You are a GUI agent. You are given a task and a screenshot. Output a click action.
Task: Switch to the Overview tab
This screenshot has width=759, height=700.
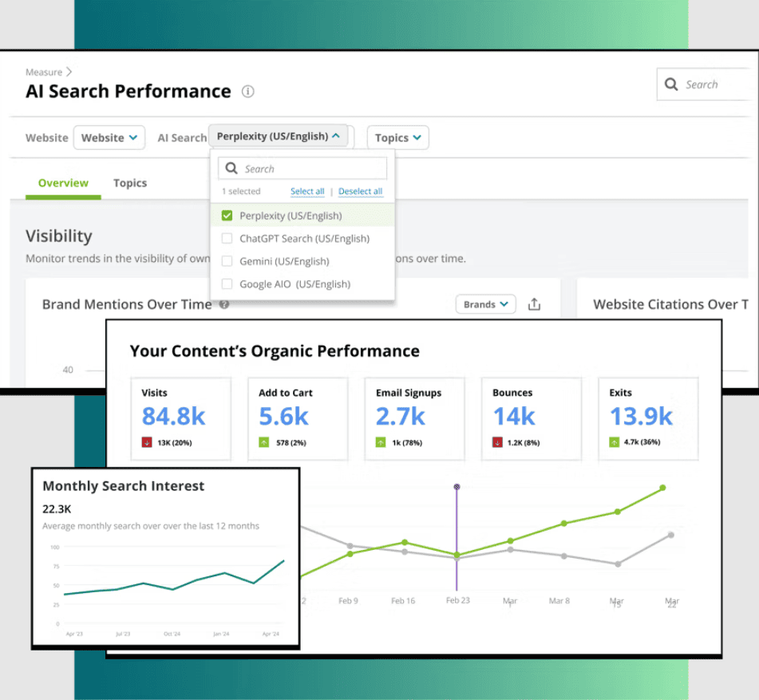(x=63, y=183)
